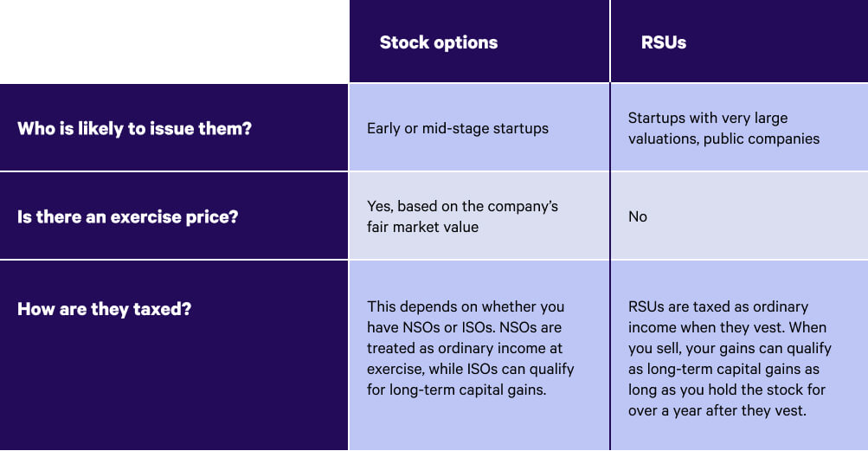Click the 'over a year after they vest.' line
Viewport: 868px width, 451px height.
click(717, 410)
